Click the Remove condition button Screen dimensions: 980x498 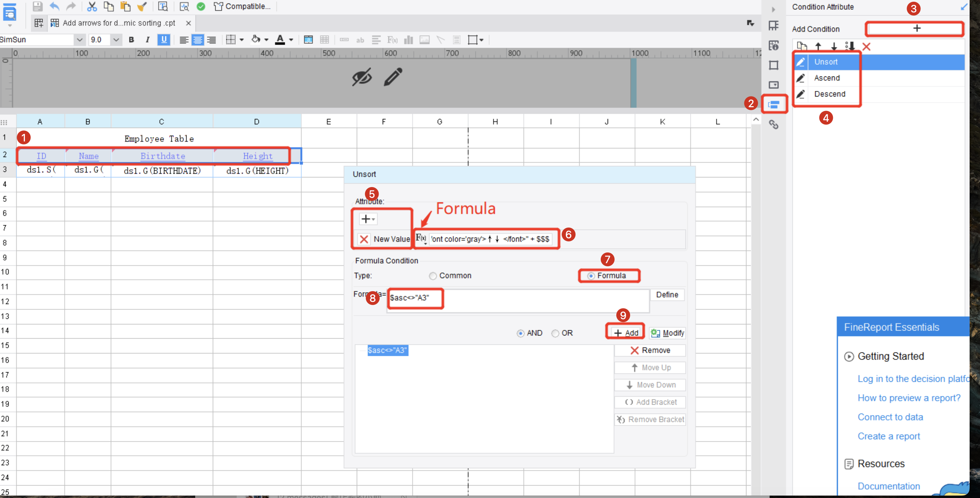coord(650,350)
